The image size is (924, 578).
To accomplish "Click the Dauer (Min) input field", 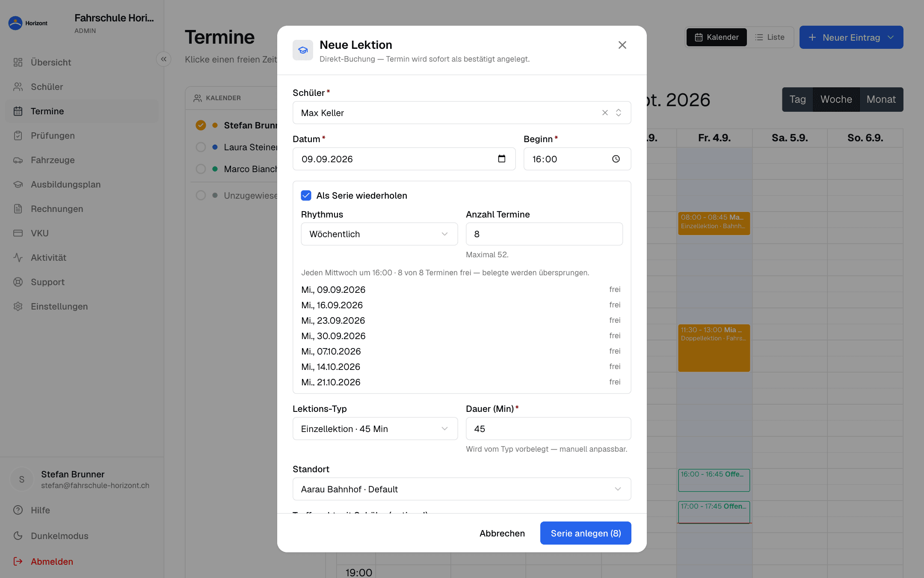I will pyautogui.click(x=548, y=429).
